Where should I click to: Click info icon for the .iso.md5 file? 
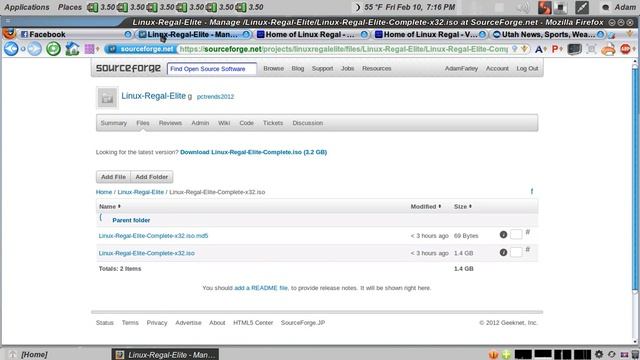(503, 235)
